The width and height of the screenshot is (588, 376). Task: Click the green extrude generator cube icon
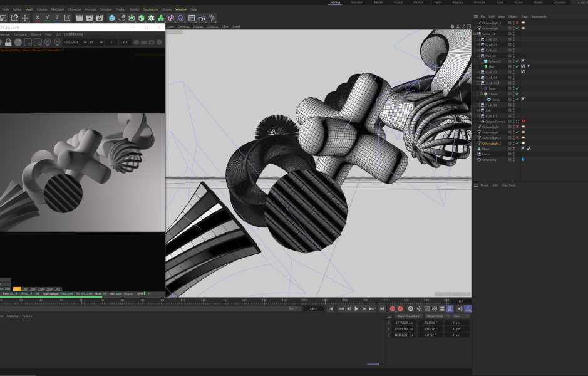pyautogui.click(x=142, y=18)
